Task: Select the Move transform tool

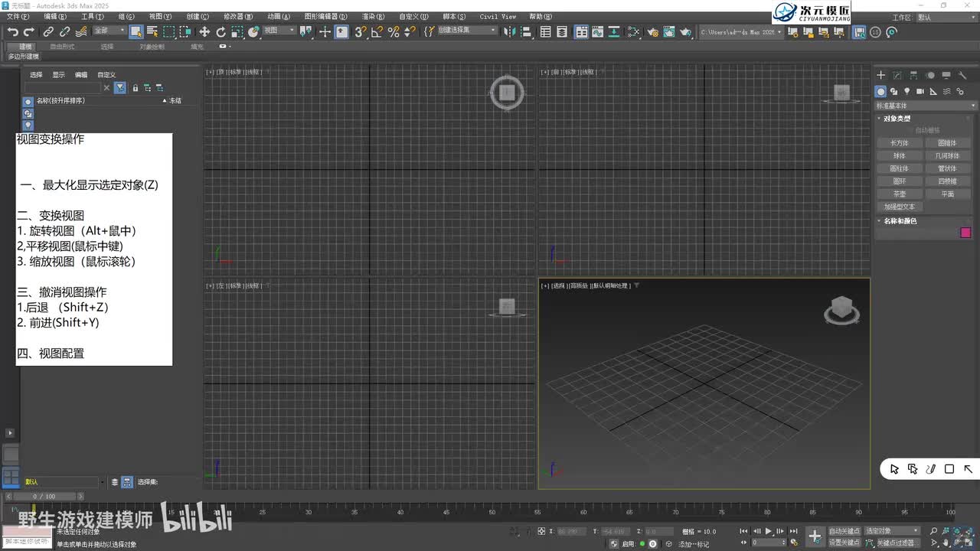Action: pyautogui.click(x=204, y=31)
